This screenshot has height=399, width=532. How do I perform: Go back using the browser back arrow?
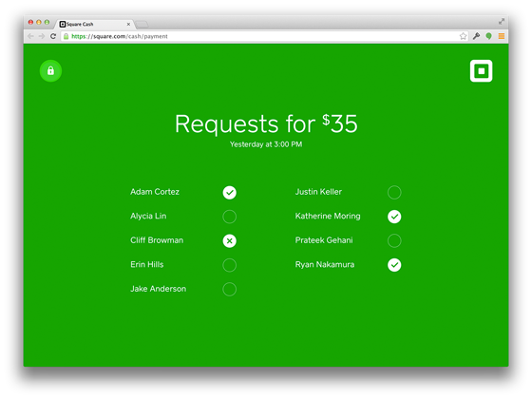[x=30, y=36]
